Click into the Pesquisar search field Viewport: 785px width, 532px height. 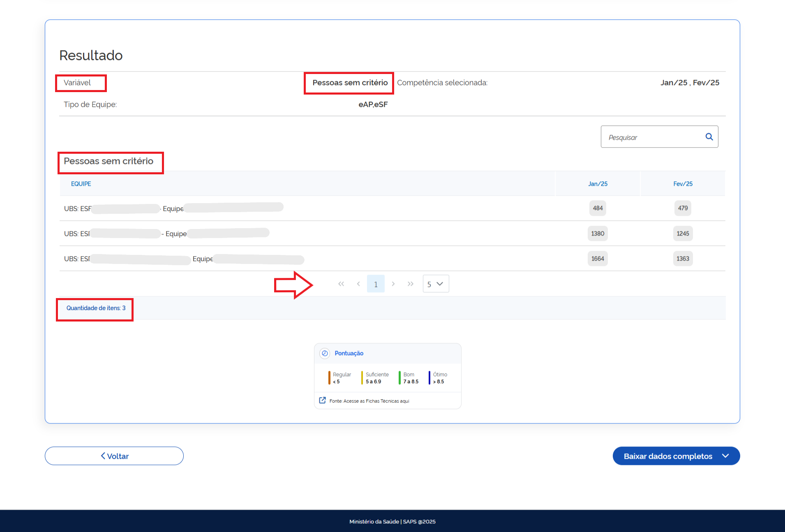(x=651, y=137)
